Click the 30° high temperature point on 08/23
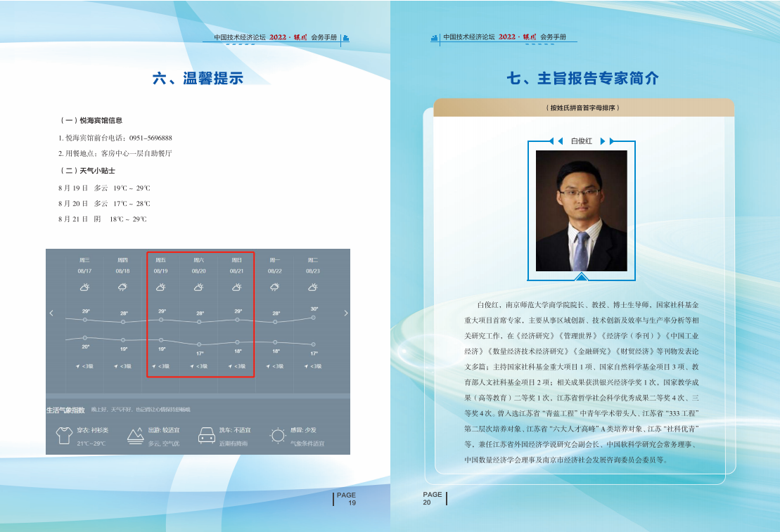 pos(314,318)
